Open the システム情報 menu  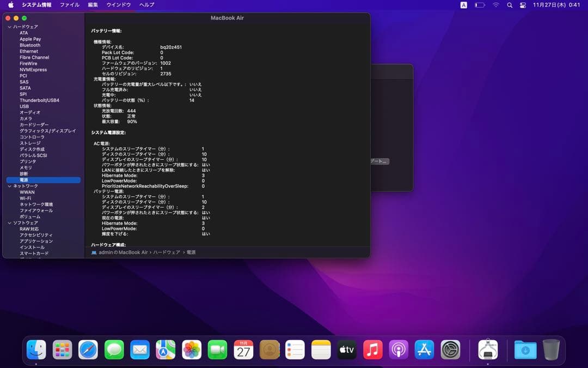click(x=36, y=5)
